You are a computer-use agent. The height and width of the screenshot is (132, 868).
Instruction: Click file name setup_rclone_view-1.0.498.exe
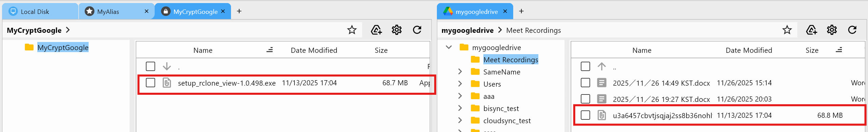(x=227, y=83)
